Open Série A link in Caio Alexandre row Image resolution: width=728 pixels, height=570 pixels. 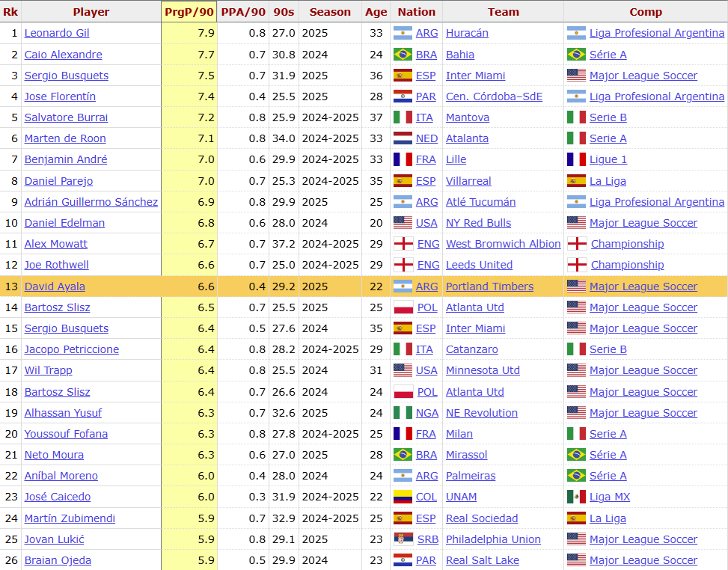point(608,55)
